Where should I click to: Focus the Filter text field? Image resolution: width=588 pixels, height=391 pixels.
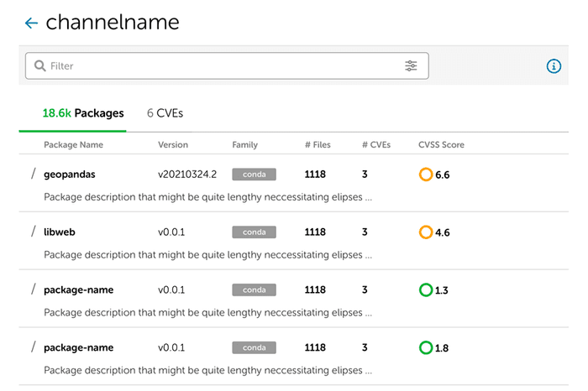pos(218,65)
